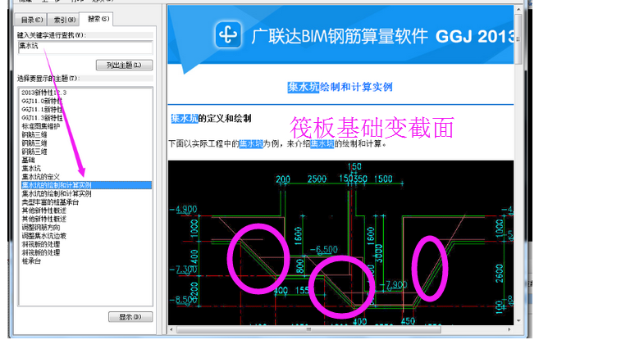Select the 类型丰富的桩基承台 topic

50,202
